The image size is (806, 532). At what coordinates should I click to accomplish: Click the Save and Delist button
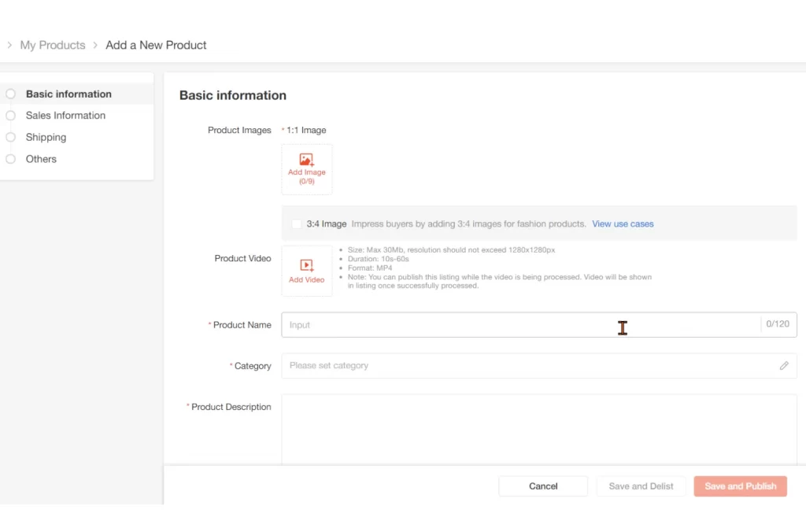pyautogui.click(x=641, y=486)
